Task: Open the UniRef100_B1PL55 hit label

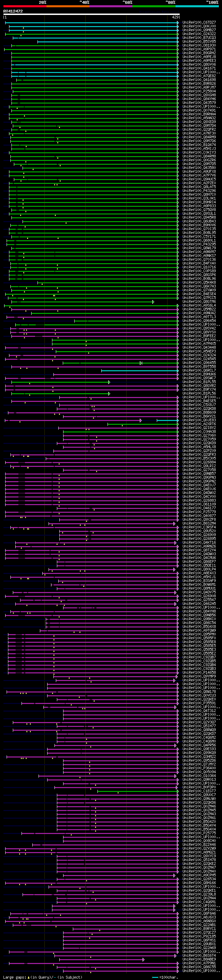Action: coord(199,382)
